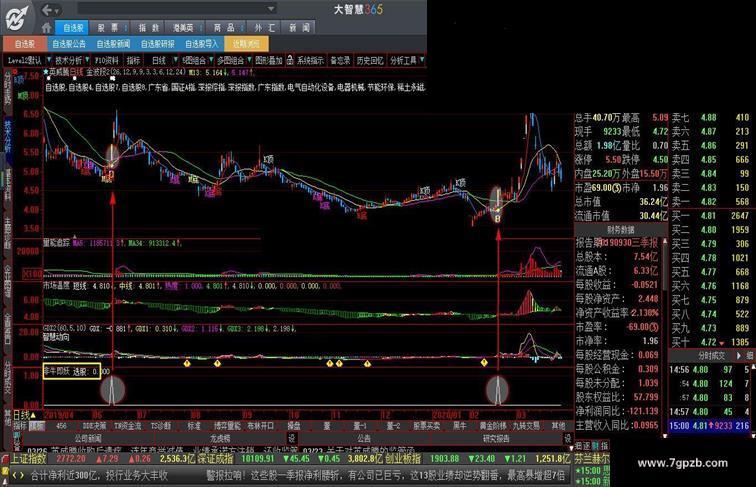This screenshot has height=487, width=756.
Task: Open the 龙虎榜 panel tab
Action: click(x=220, y=439)
